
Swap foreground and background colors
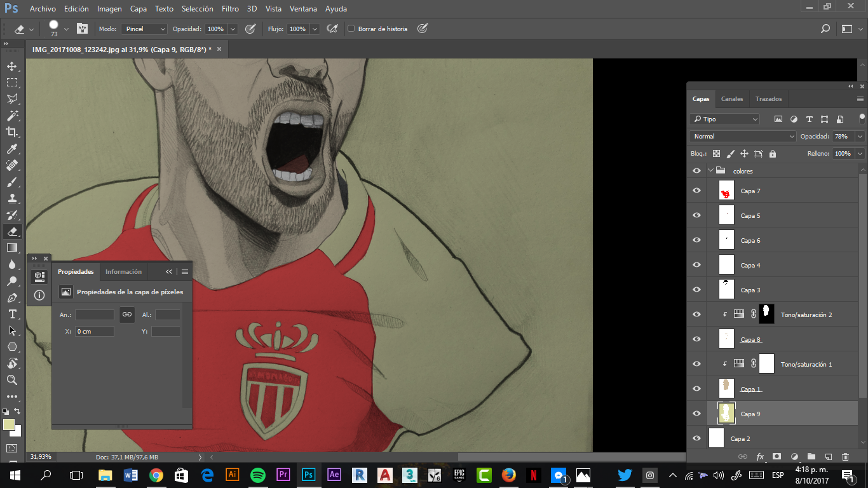[18, 412]
